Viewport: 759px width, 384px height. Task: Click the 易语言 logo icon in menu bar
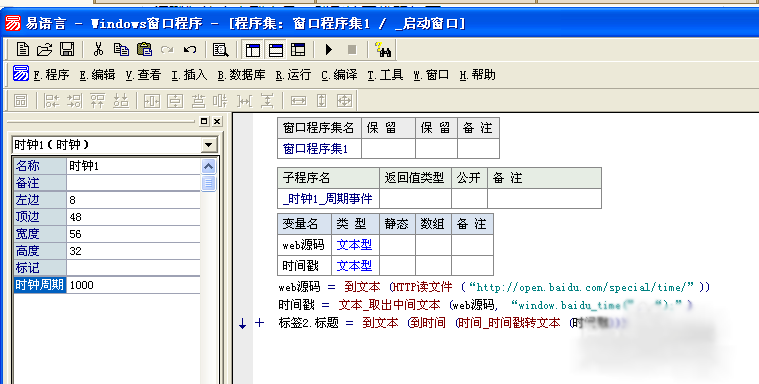click(x=21, y=74)
